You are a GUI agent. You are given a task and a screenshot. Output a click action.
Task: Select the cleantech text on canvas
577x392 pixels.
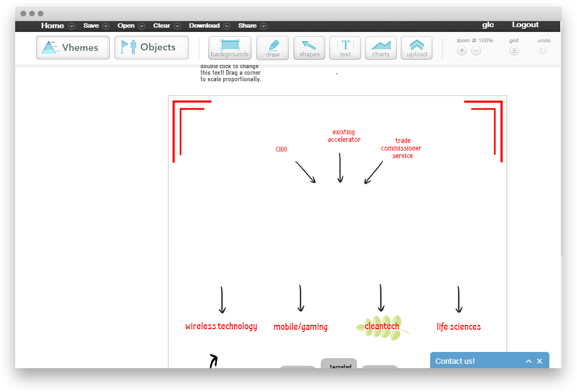381,326
